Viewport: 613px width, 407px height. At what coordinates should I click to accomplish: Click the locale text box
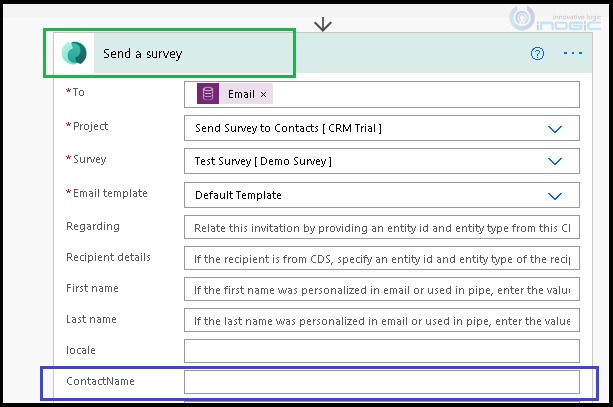[x=381, y=352]
